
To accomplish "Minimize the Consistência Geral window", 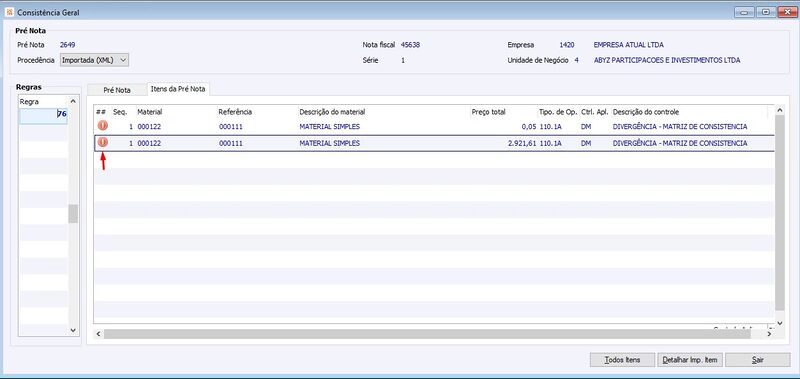I will (744, 12).
